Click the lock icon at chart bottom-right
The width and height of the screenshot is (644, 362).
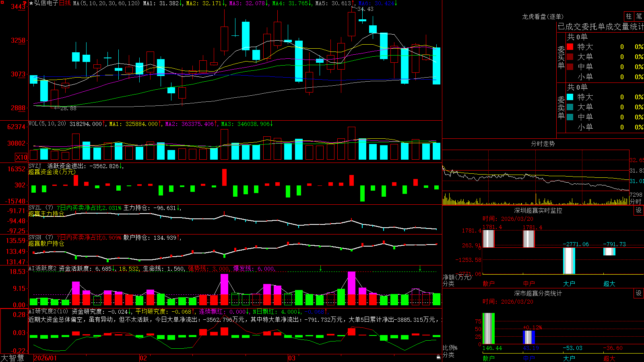[439, 357]
